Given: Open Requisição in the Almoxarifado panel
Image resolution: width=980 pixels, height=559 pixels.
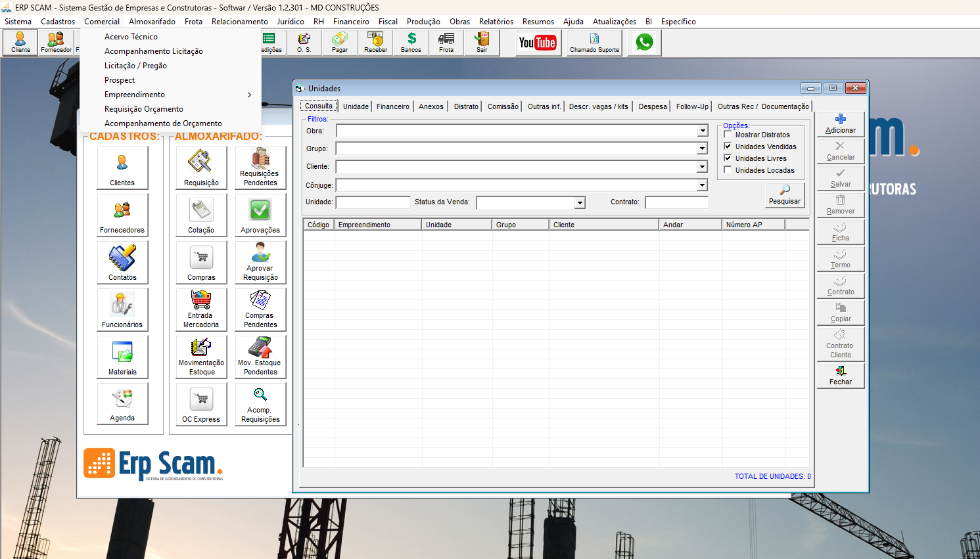Looking at the screenshot, I should (x=201, y=168).
